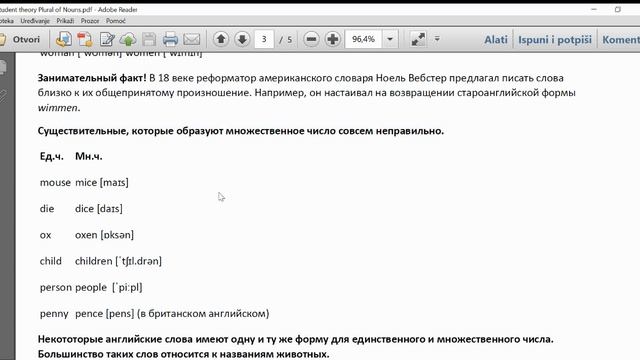Open the Prozor menu
The height and width of the screenshot is (360, 640).
tap(90, 21)
